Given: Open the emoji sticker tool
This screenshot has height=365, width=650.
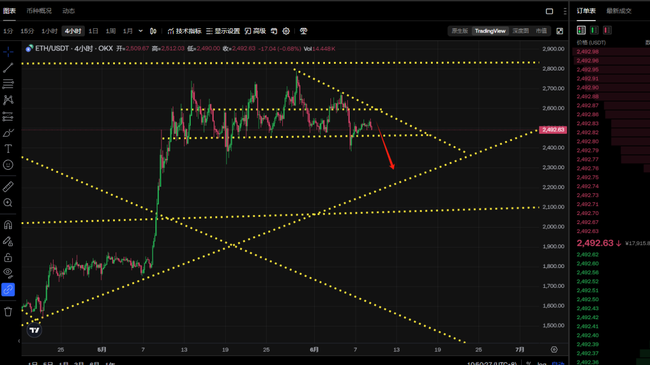Looking at the screenshot, I should tap(8, 165).
